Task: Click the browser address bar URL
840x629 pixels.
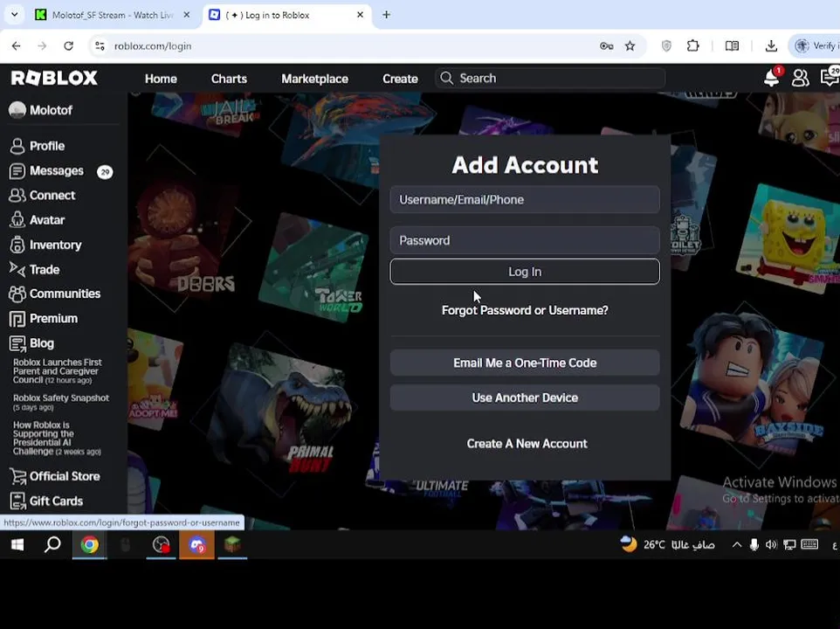Action: click(x=153, y=46)
